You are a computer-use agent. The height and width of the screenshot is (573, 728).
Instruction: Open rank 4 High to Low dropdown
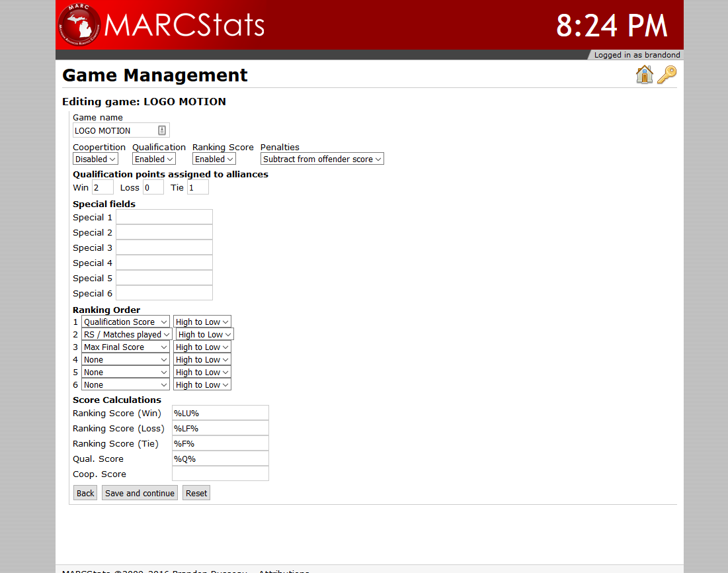202,359
